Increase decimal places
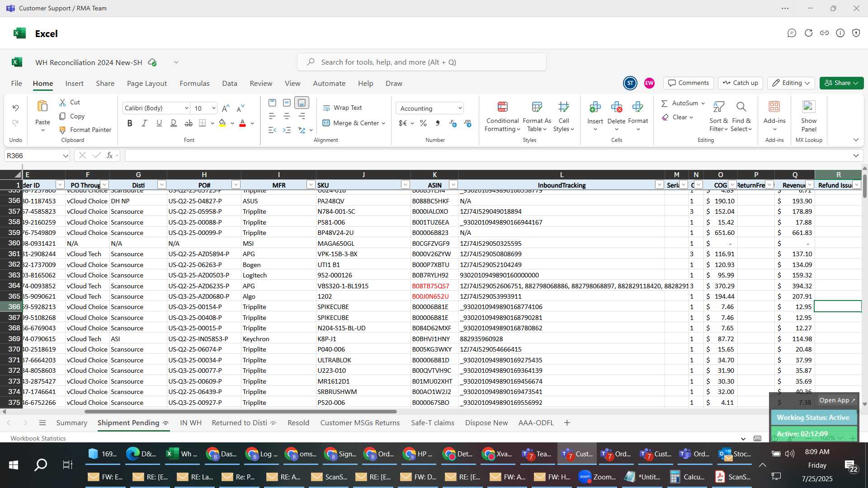The image size is (868, 488). (x=453, y=123)
